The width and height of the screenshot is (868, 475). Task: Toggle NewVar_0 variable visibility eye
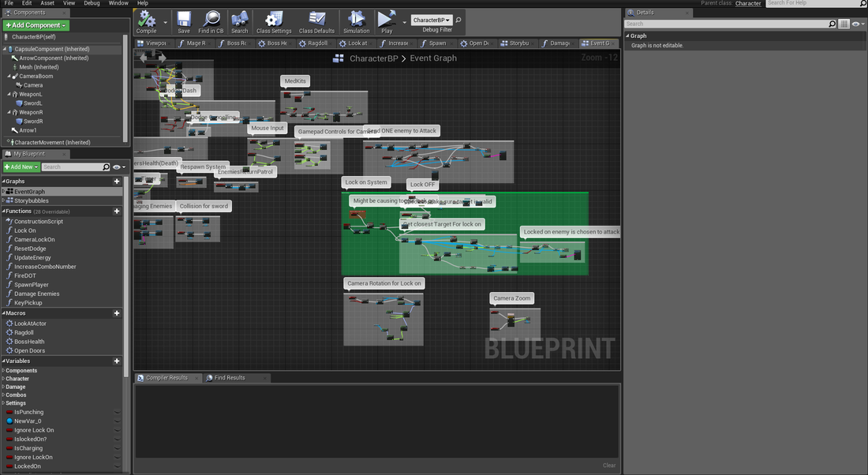point(117,421)
